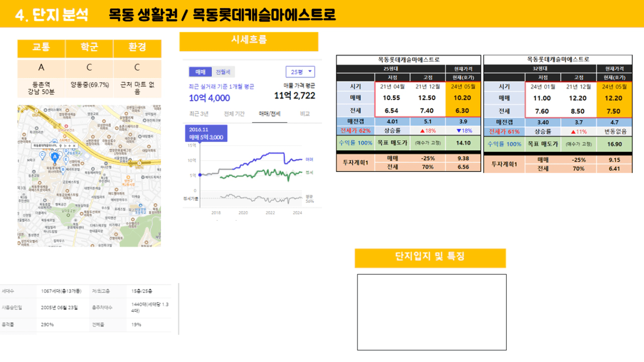Click the 등촌역 강남 50분 cell
This screenshot has width=644, height=362.
(41, 88)
